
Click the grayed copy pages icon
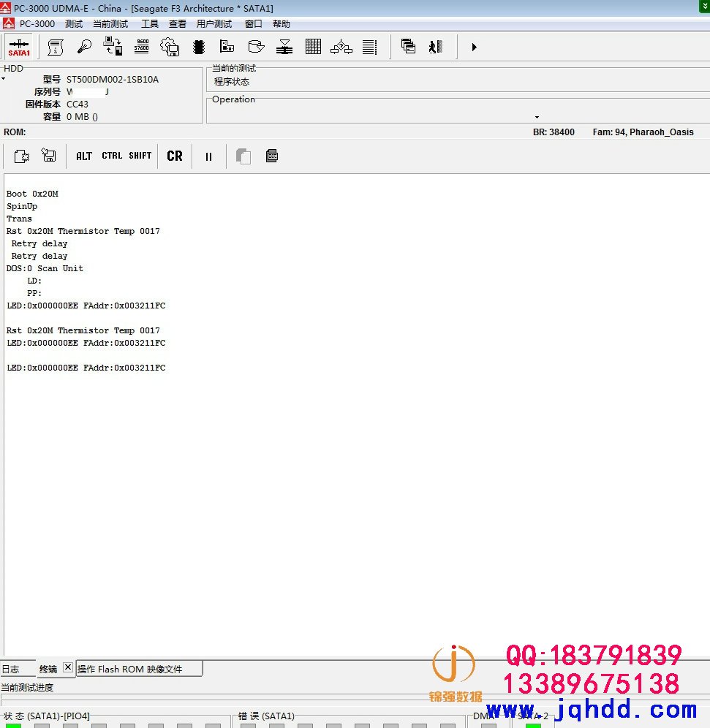click(x=243, y=156)
